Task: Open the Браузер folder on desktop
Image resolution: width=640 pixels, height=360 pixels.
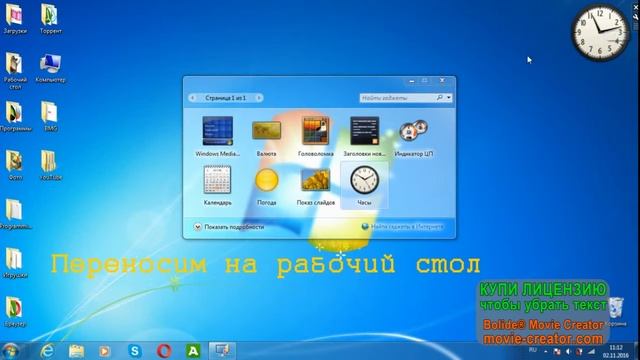Action: (15, 312)
